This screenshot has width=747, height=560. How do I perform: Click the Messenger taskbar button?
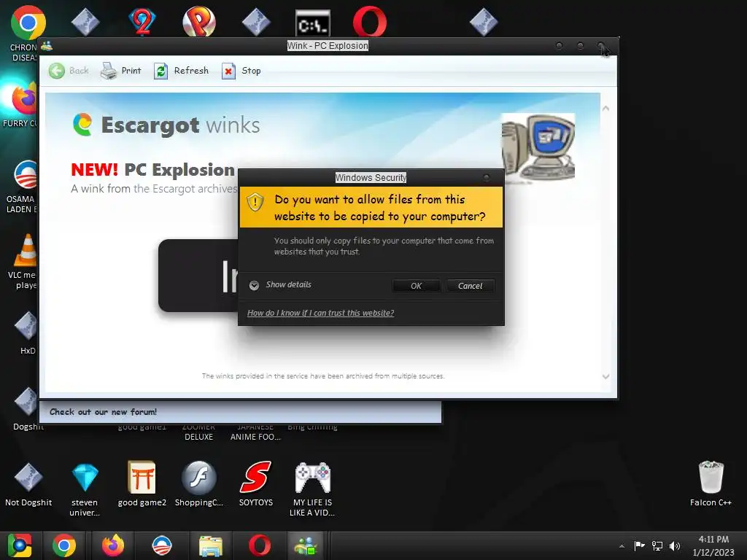[306, 545]
